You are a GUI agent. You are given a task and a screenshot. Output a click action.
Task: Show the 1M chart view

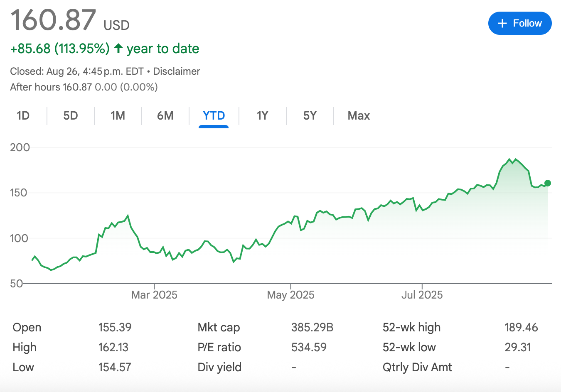coord(118,115)
